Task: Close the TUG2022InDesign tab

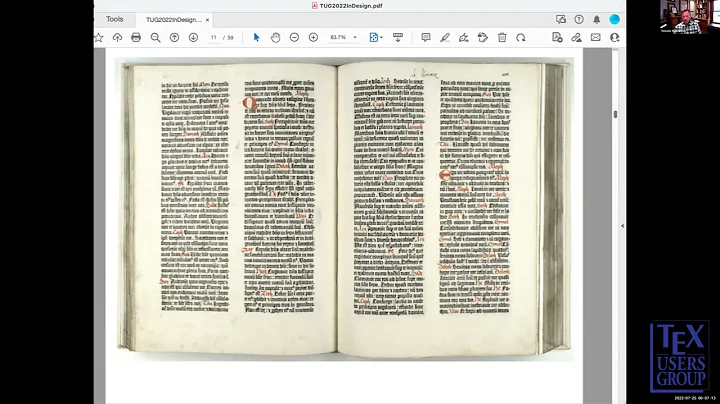Action: point(208,20)
